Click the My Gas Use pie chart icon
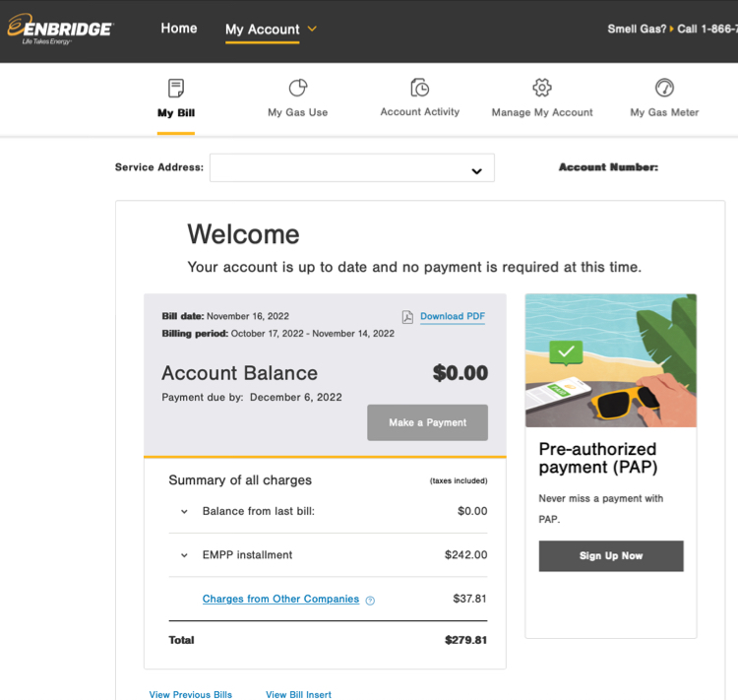The image size is (738, 700). 298,88
